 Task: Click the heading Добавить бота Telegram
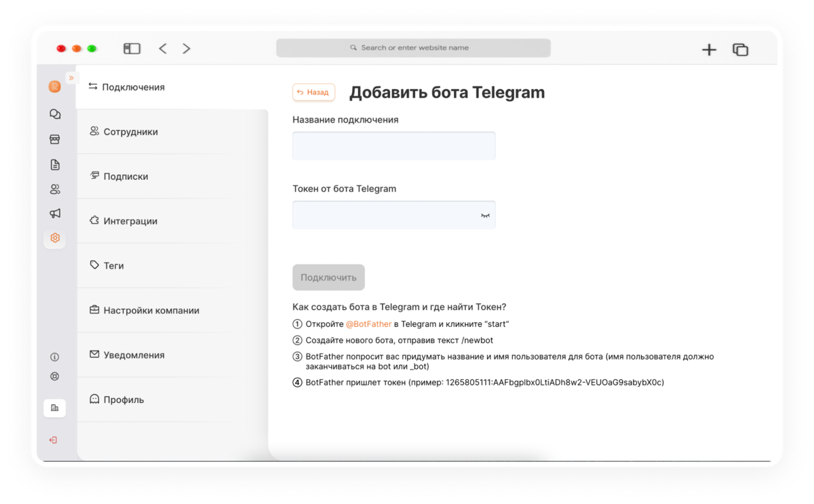[447, 92]
